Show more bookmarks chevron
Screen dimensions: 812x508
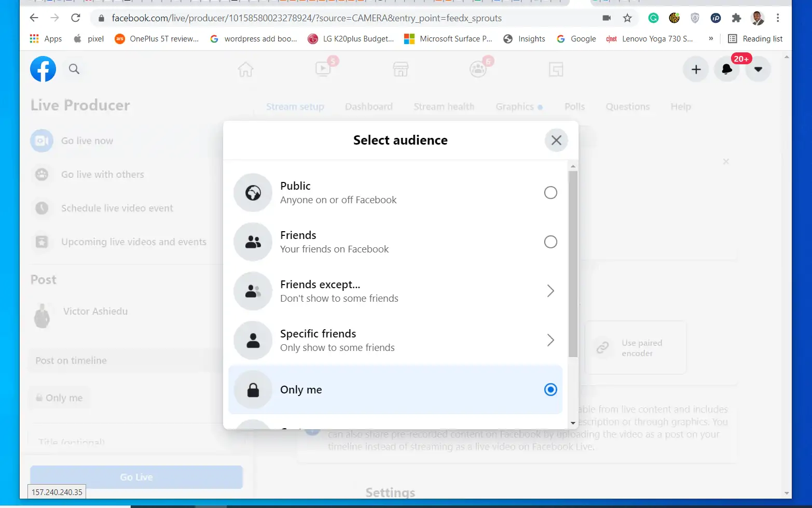tap(711, 39)
